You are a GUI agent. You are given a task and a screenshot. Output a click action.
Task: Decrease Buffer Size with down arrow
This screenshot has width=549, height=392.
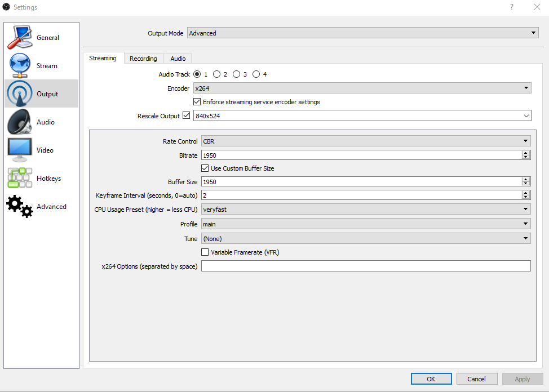pos(525,184)
